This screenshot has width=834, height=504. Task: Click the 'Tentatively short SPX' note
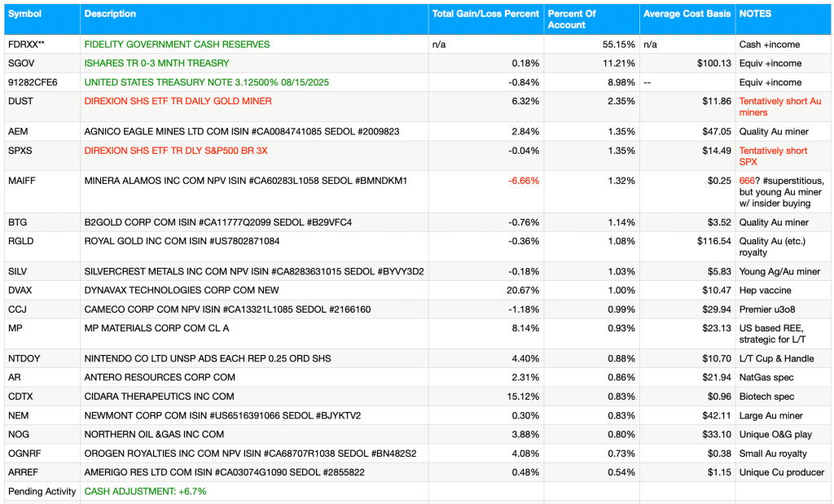click(x=774, y=156)
